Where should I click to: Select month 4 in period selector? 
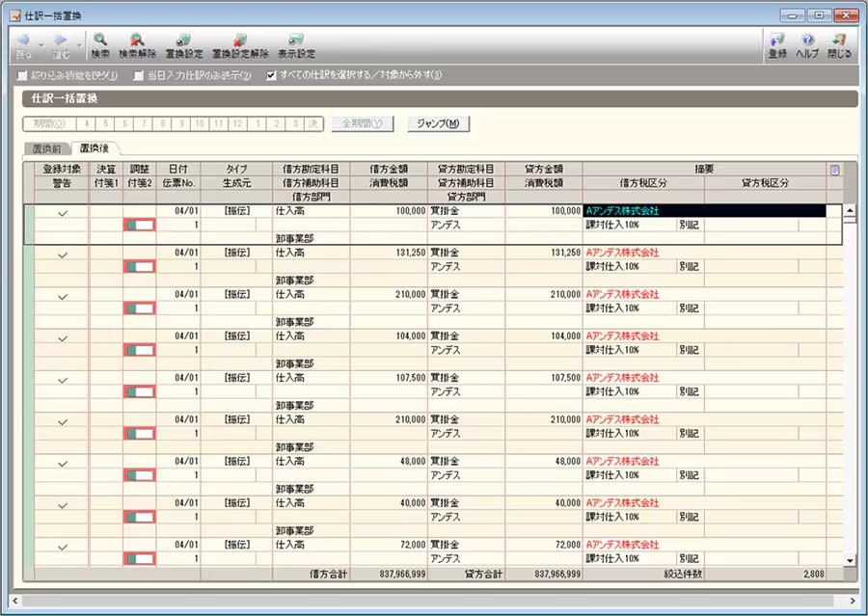pyautogui.click(x=87, y=123)
